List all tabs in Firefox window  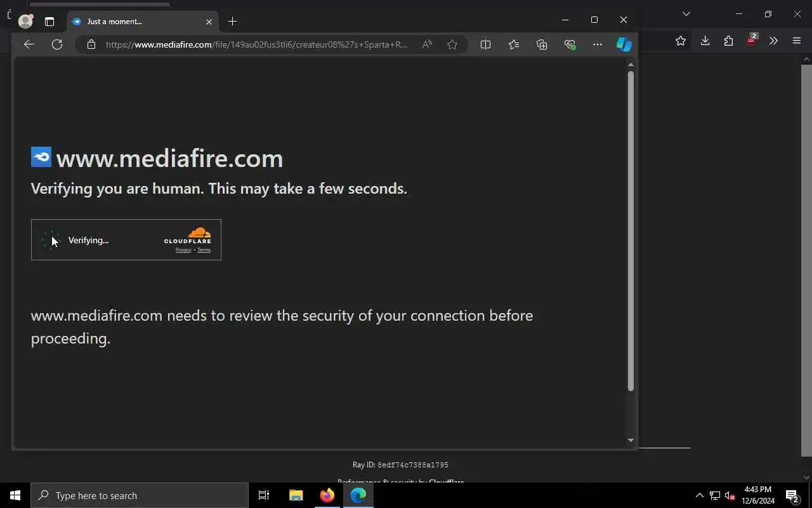(686, 13)
